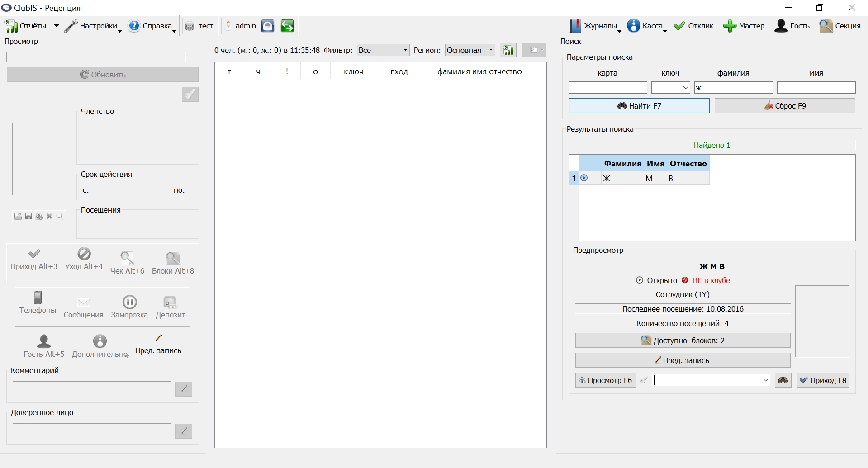Click the Блоки Alt+8 button

pyautogui.click(x=173, y=263)
